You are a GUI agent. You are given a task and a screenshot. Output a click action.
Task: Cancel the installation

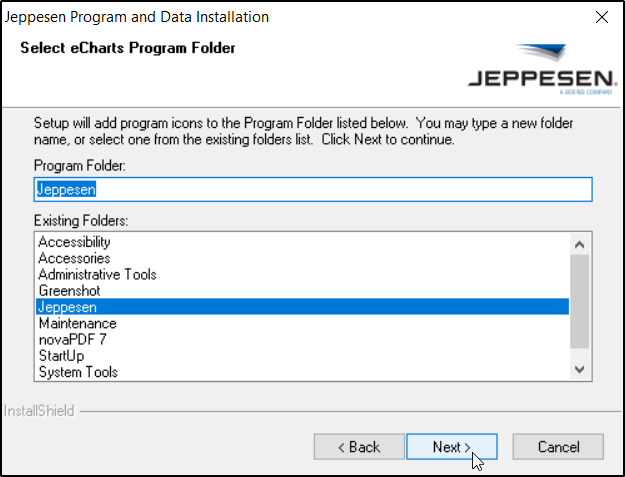[x=558, y=447]
